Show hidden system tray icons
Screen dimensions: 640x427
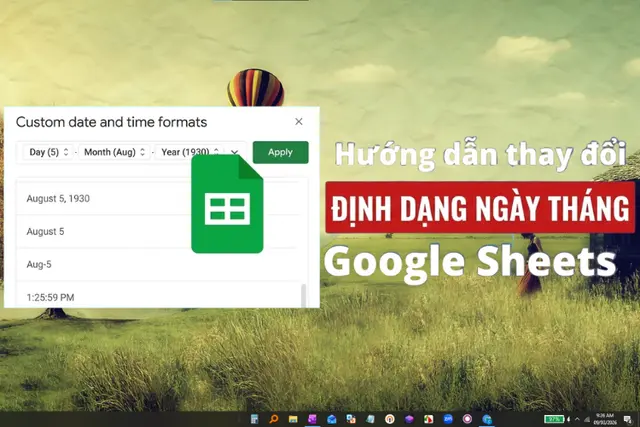(x=577, y=419)
